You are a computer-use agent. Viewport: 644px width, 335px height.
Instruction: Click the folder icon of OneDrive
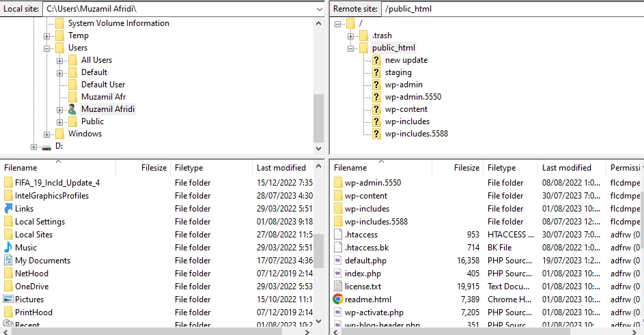point(8,287)
